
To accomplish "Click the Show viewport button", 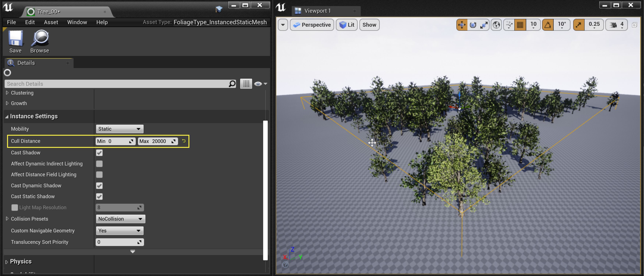I will click(369, 25).
